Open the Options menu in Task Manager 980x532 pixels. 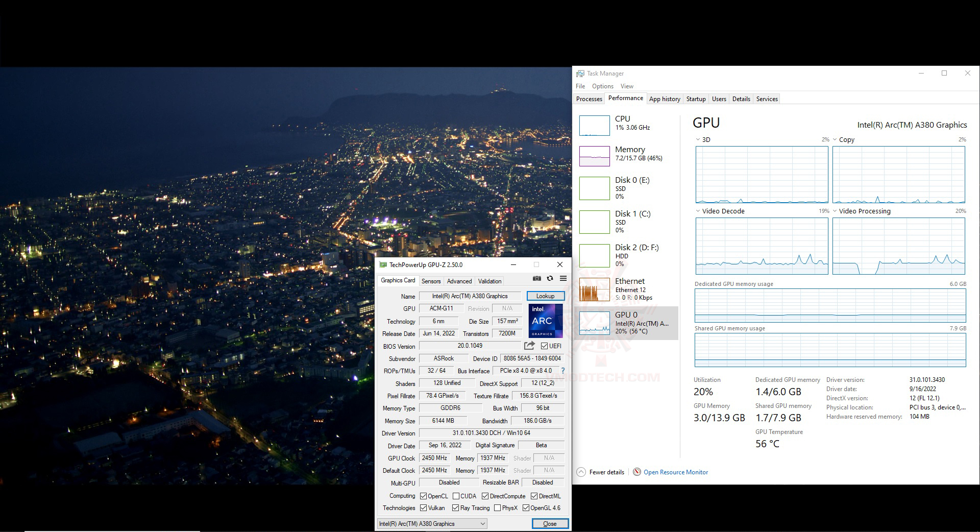(x=602, y=86)
